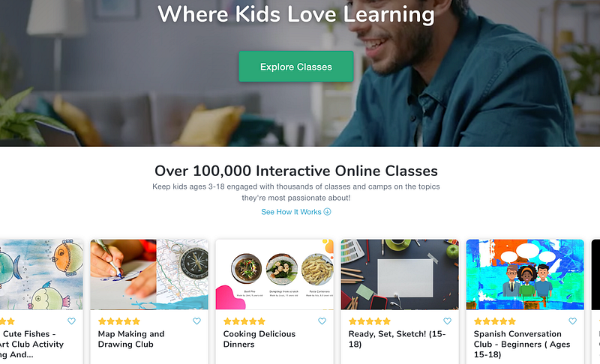This screenshot has height=364, width=600.
Task: Open the Map Making and Drawing Club thumbnail image
Action: point(149,274)
